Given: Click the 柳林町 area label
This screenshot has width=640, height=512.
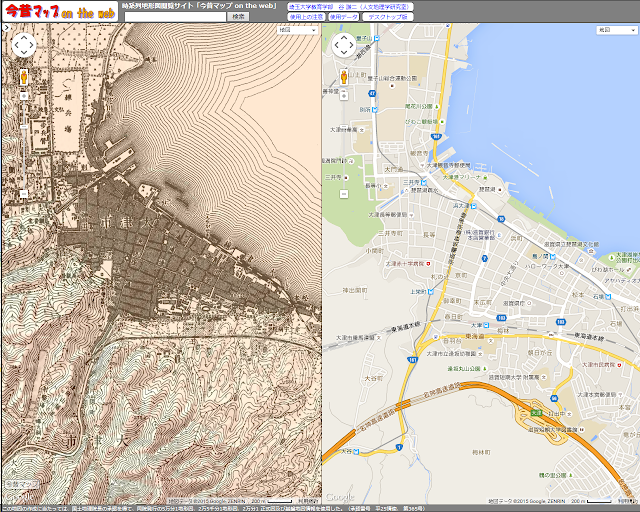Looking at the screenshot, I should tap(481, 452).
